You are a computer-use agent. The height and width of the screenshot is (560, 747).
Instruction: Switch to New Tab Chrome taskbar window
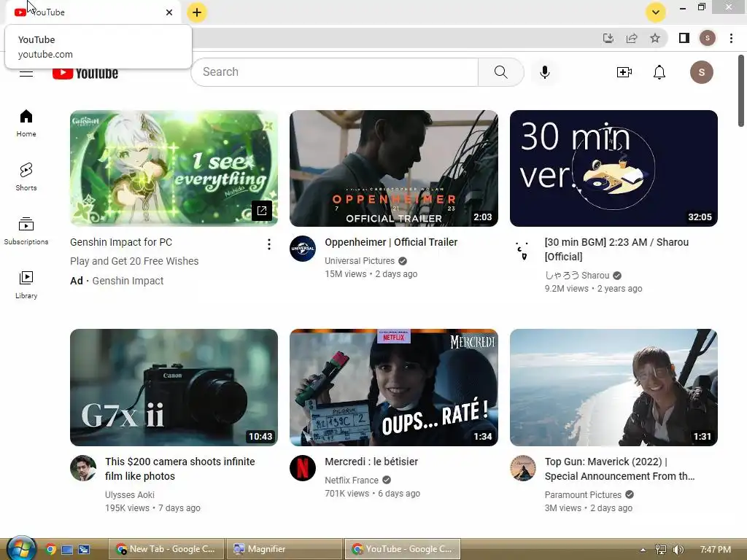tap(166, 549)
